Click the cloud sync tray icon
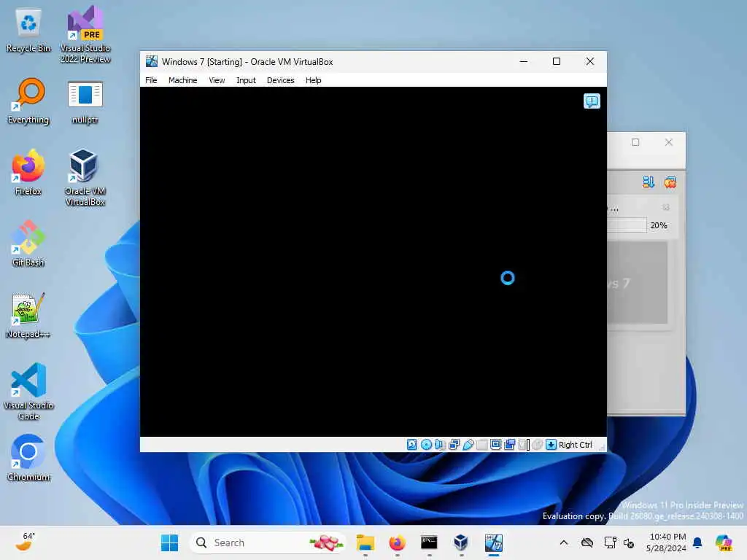 click(587, 542)
